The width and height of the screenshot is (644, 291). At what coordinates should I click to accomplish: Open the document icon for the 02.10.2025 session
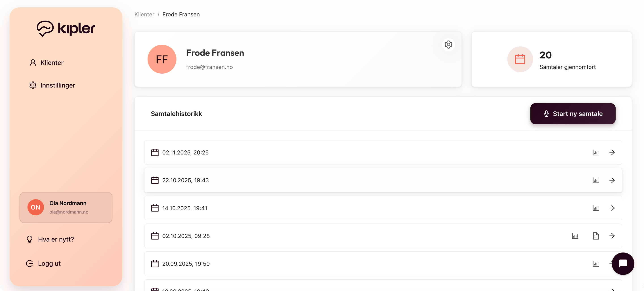[596, 236]
